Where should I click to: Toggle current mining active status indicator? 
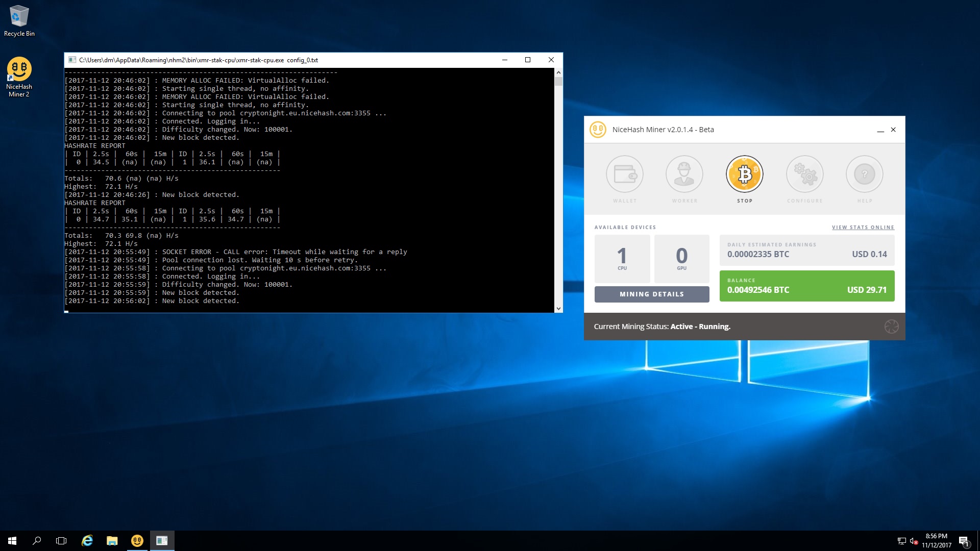891,327
